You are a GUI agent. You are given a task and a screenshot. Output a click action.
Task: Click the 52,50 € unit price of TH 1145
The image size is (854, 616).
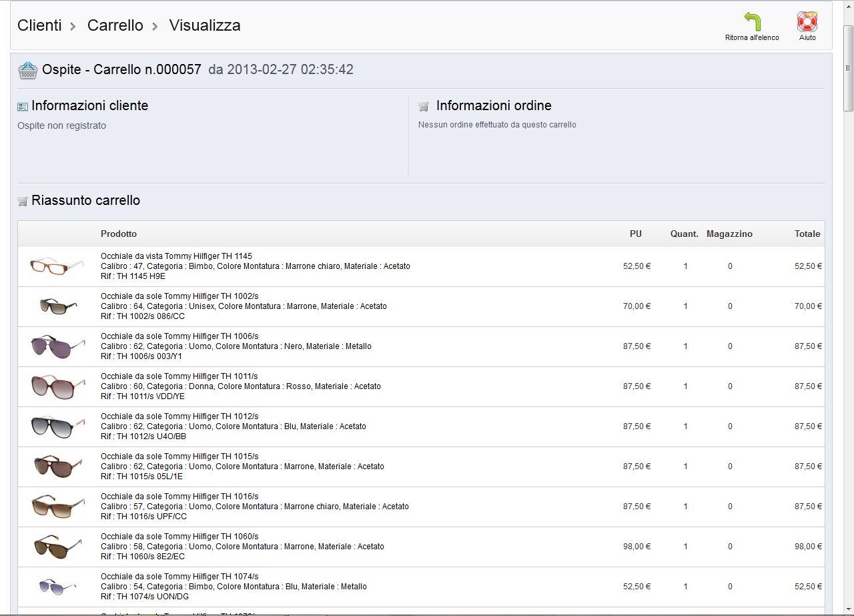[636, 266]
